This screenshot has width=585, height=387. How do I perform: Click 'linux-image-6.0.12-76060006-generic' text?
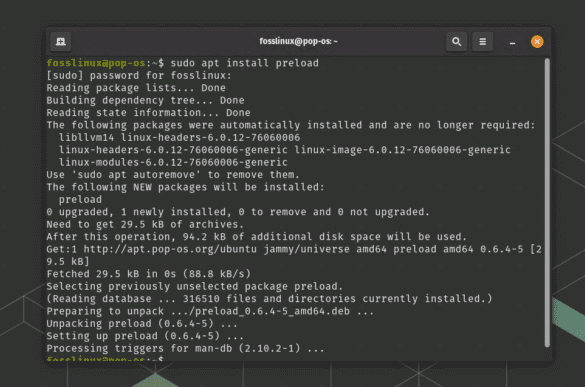click(402, 150)
